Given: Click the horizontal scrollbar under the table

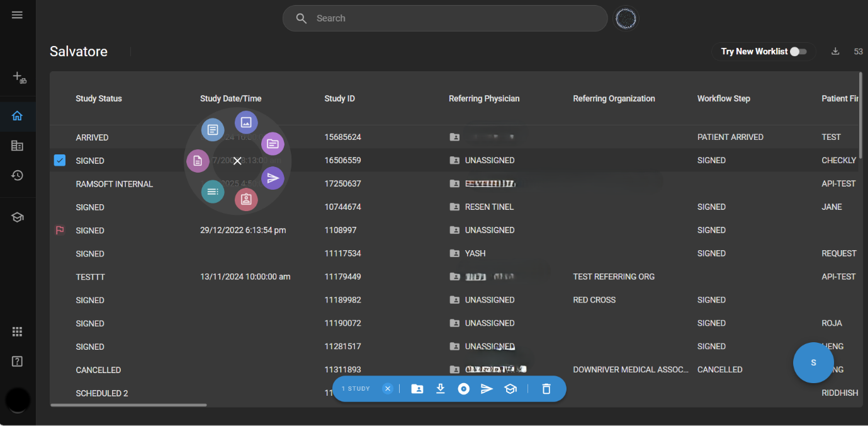Looking at the screenshot, I should 128,405.
